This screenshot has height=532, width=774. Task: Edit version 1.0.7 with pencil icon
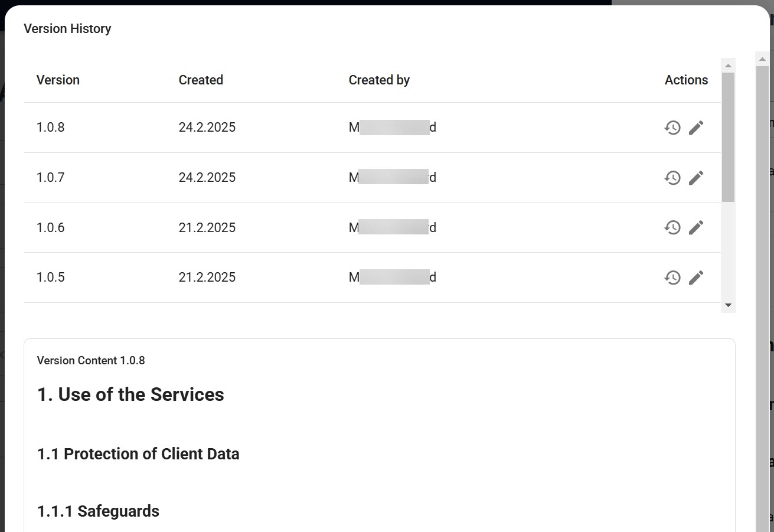tap(696, 178)
